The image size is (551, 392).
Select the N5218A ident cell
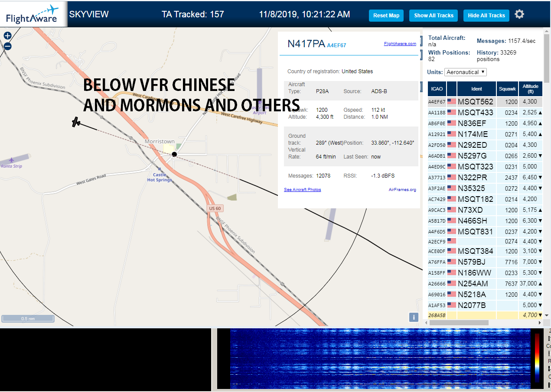tap(477, 294)
